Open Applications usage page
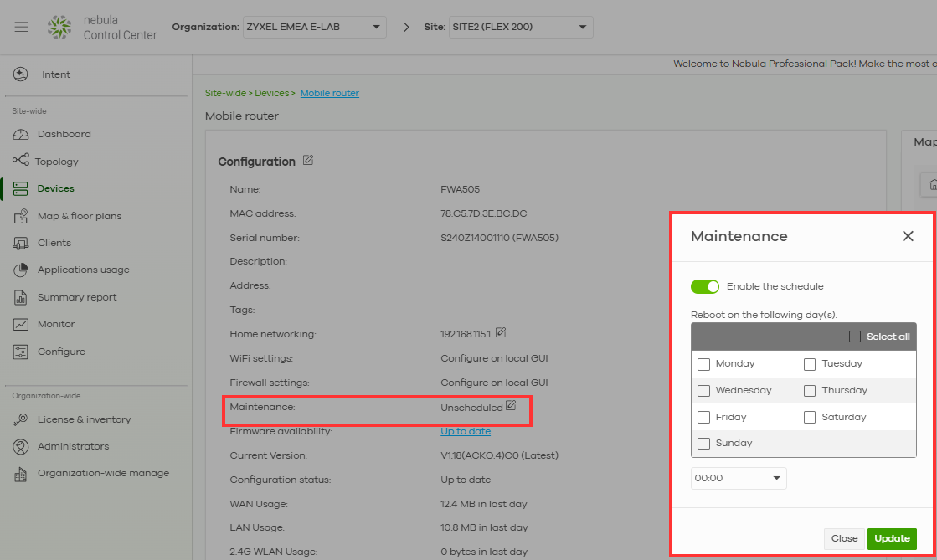Screen dimensions: 937x560 click(84, 270)
